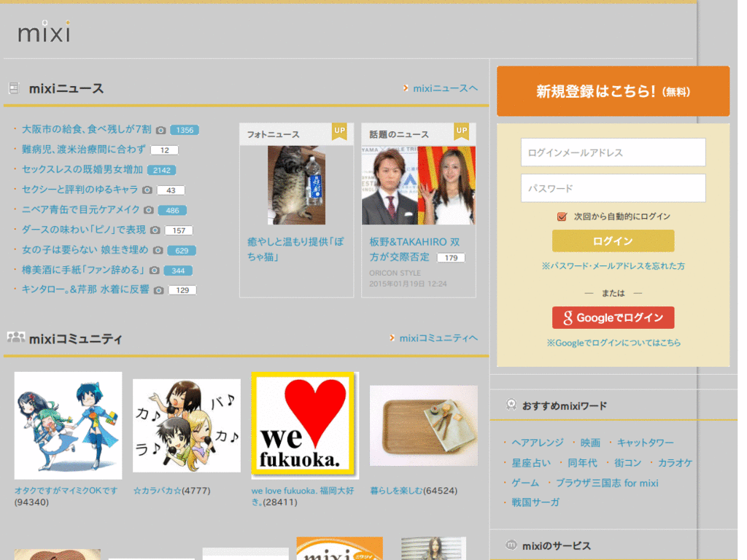Click the mixi logo
Viewport: 747px width, 560px height.
[44, 32]
